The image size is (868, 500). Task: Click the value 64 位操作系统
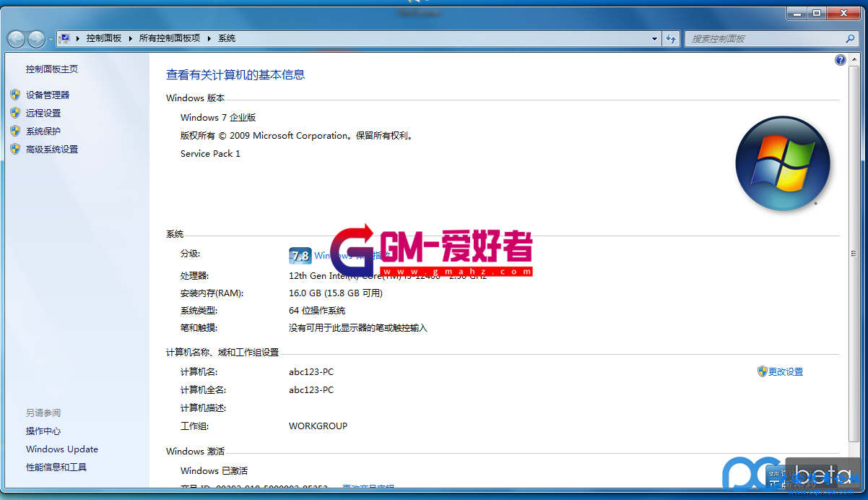tap(317, 311)
